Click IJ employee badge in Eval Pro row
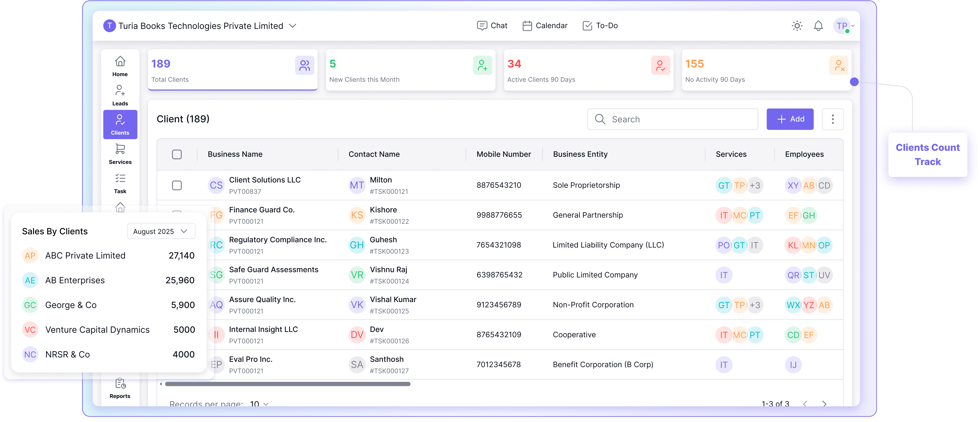The width and height of the screenshot is (980, 422). [x=793, y=365]
